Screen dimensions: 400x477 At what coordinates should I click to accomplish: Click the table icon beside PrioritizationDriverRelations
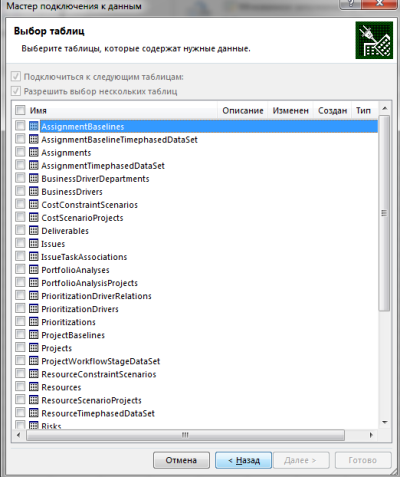pyautogui.click(x=34, y=295)
